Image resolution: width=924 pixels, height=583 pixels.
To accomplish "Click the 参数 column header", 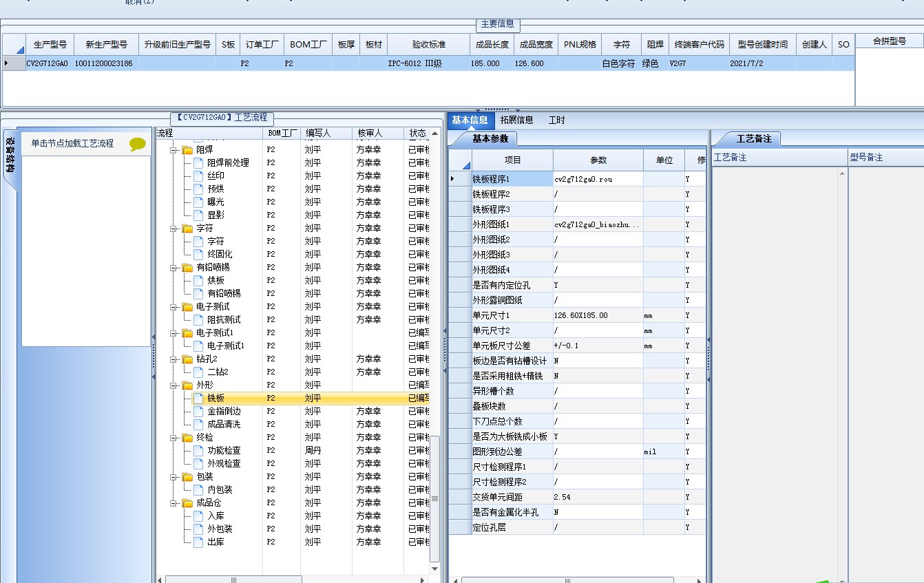I will pyautogui.click(x=598, y=160).
